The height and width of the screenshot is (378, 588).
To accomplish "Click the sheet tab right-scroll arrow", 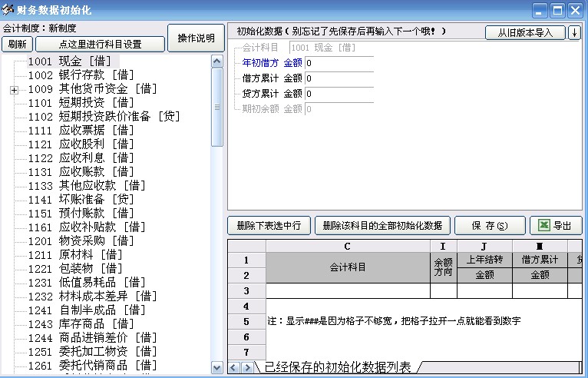I will click(246, 367).
